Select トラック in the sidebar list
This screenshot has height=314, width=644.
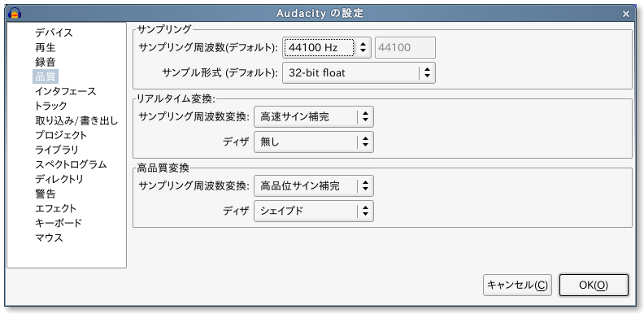coord(50,106)
